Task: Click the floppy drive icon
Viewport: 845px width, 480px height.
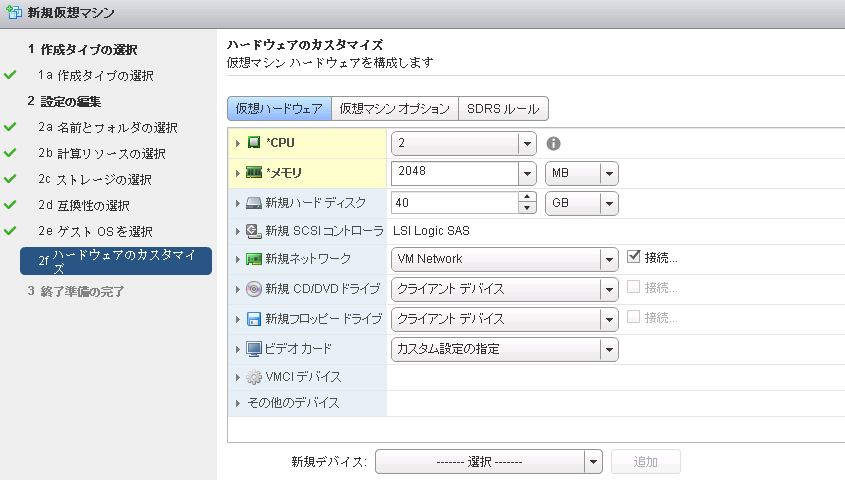Action: pos(254,319)
